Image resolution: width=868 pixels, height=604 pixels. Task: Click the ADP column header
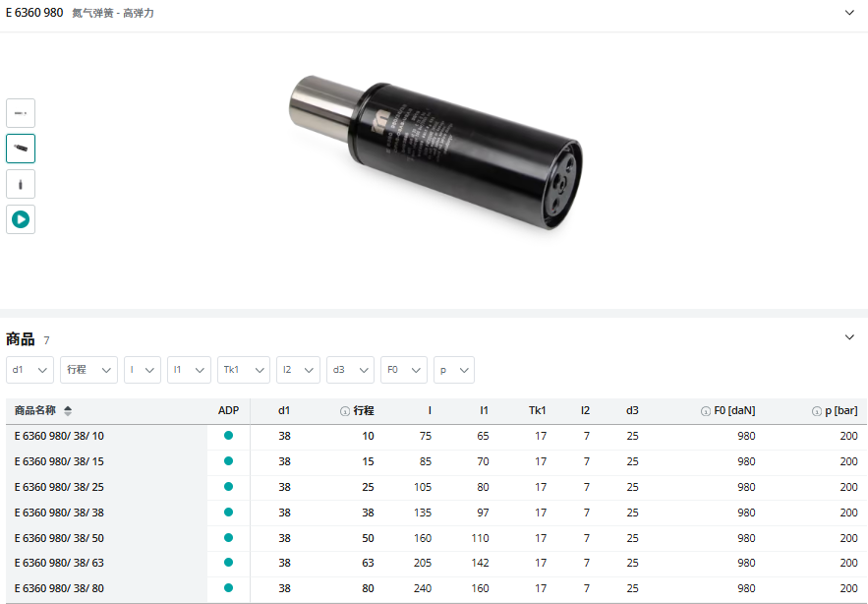click(229, 410)
